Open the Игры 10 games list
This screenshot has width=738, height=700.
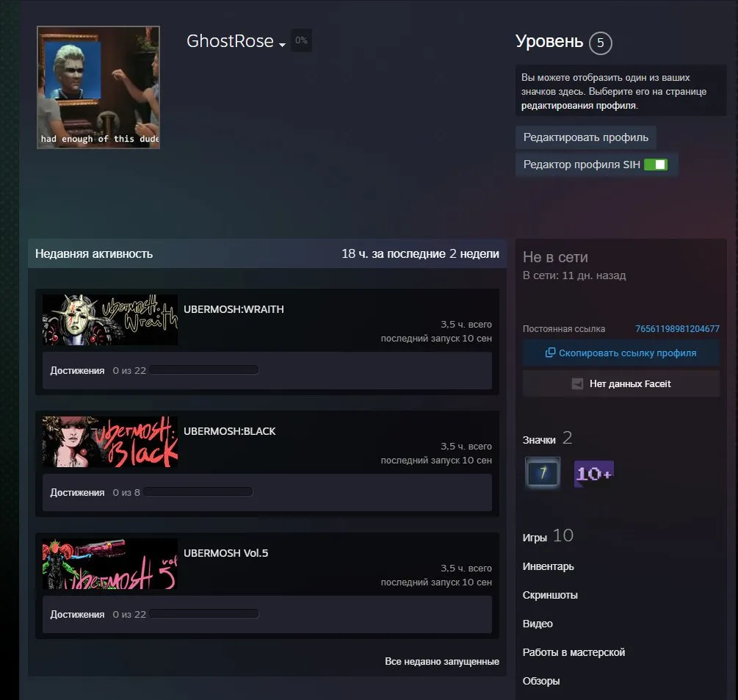pyautogui.click(x=548, y=535)
